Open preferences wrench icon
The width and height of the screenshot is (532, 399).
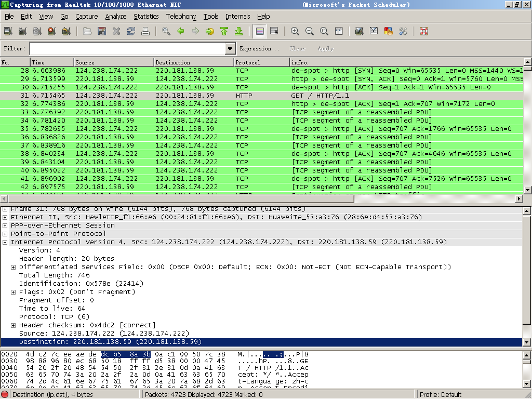pyautogui.click(x=403, y=31)
